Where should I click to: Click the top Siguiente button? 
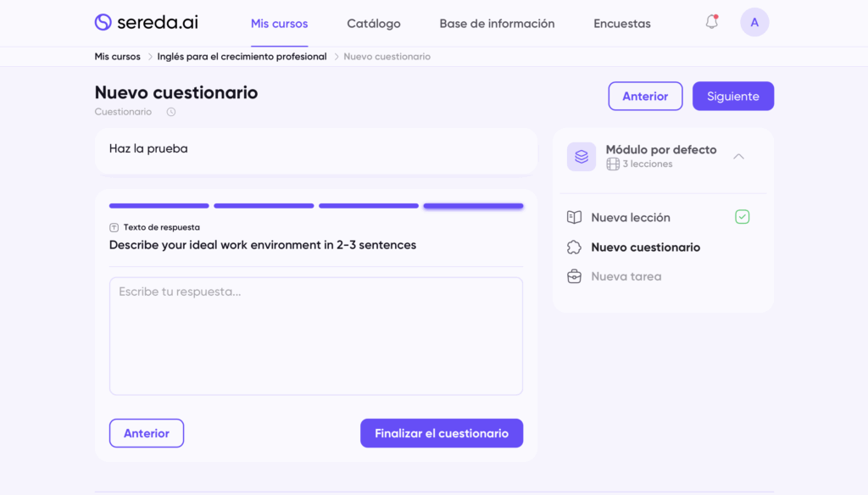[732, 97]
